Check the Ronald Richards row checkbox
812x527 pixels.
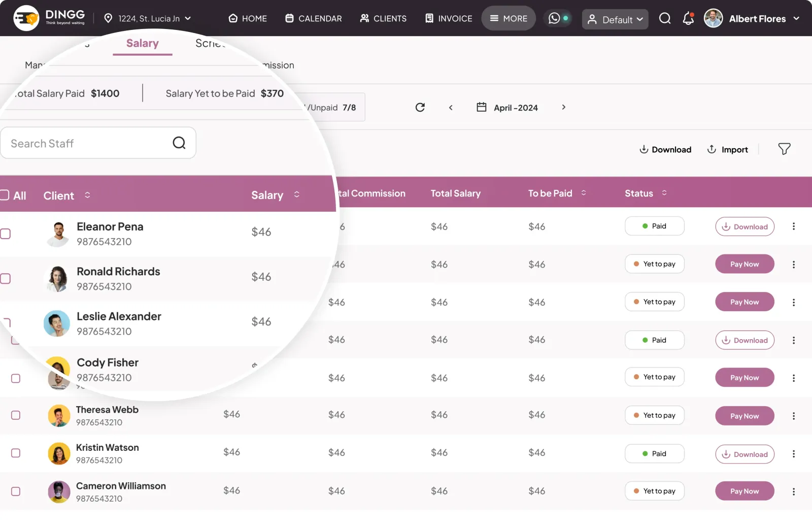(5, 278)
